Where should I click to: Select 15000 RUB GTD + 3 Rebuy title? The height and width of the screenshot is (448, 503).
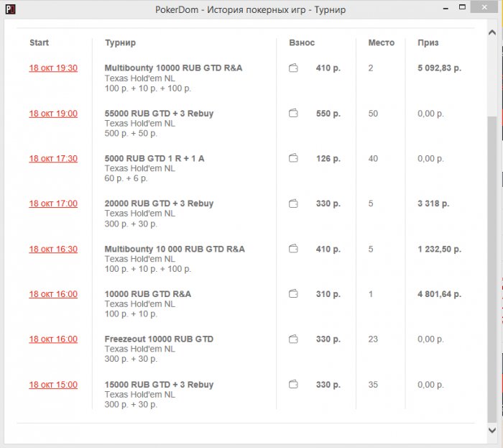(159, 385)
